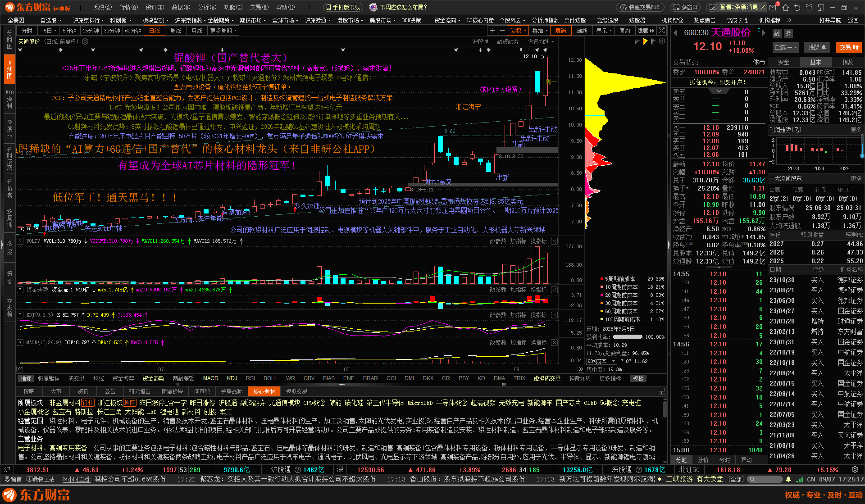Toggle 画线 drawing tools
This screenshot has height=504, width=865.
582,31
